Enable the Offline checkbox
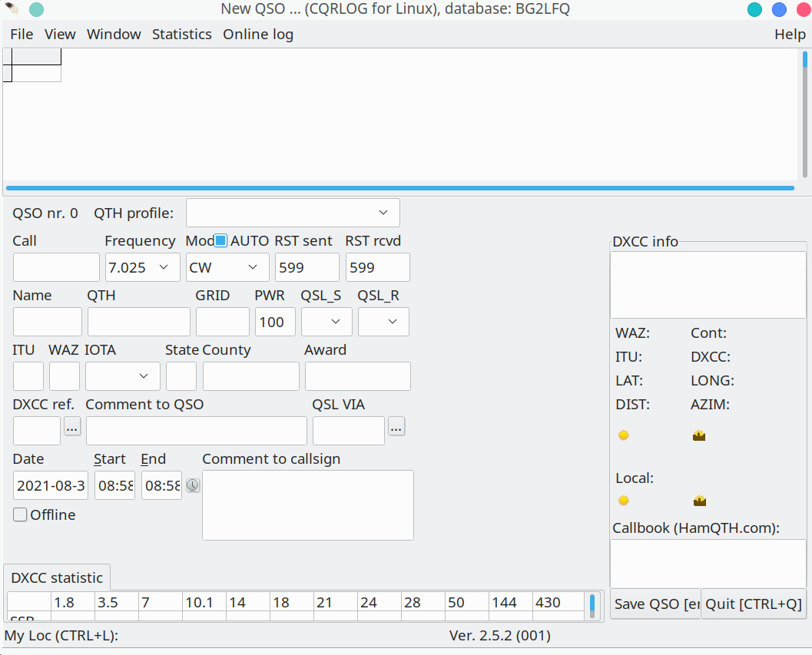This screenshot has width=812, height=655. click(20, 514)
